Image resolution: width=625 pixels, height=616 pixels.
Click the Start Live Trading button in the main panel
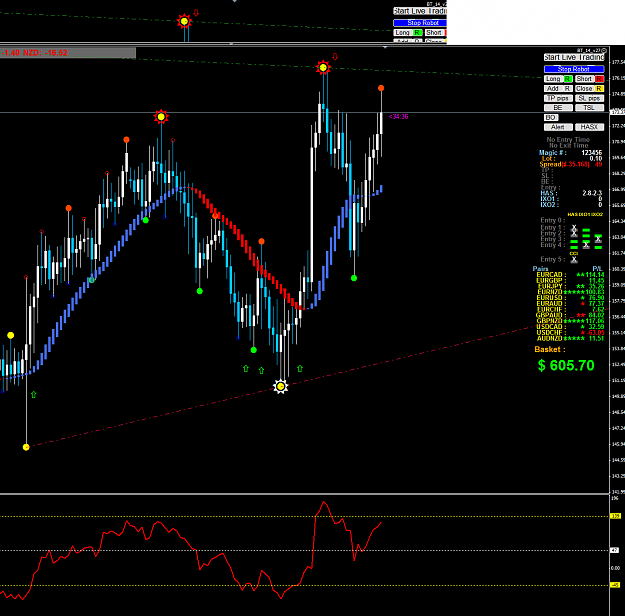pyautogui.click(x=574, y=57)
